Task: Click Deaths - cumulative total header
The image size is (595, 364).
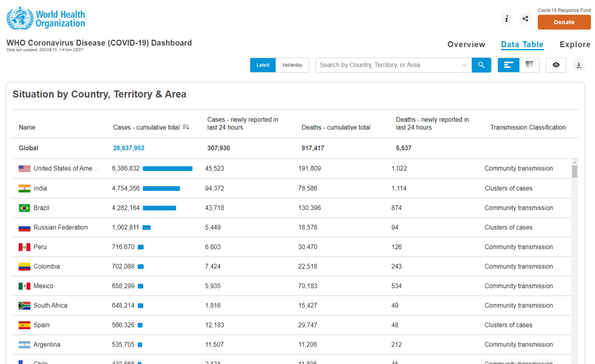Action: click(x=336, y=127)
